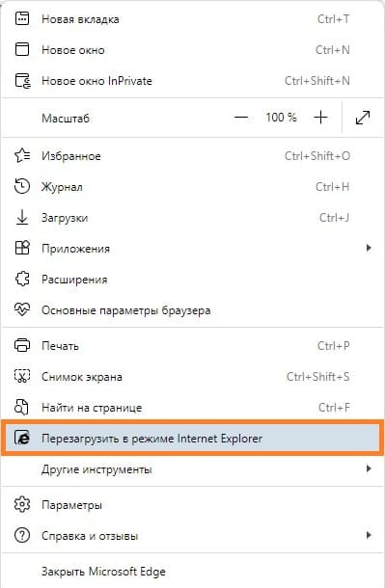Screen dimensions: 385x588
Task: Click the Extensions puzzle icon
Action: (x=22, y=280)
